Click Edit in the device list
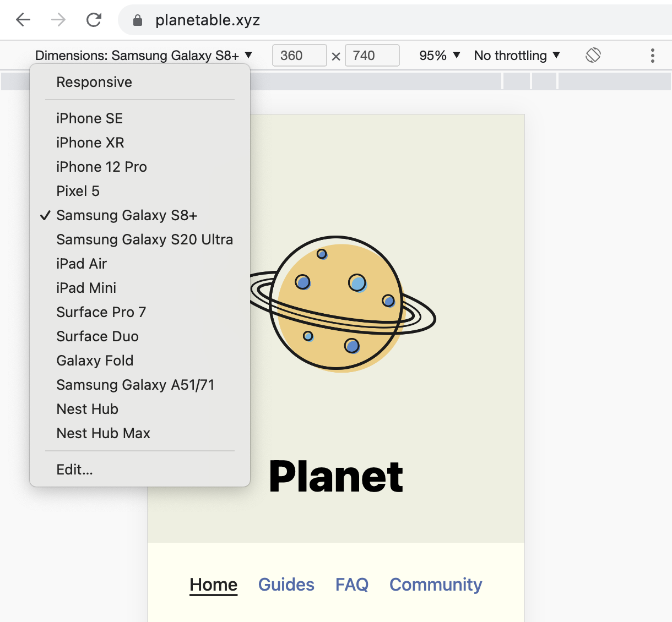Image resolution: width=672 pixels, height=622 pixels. 74,470
